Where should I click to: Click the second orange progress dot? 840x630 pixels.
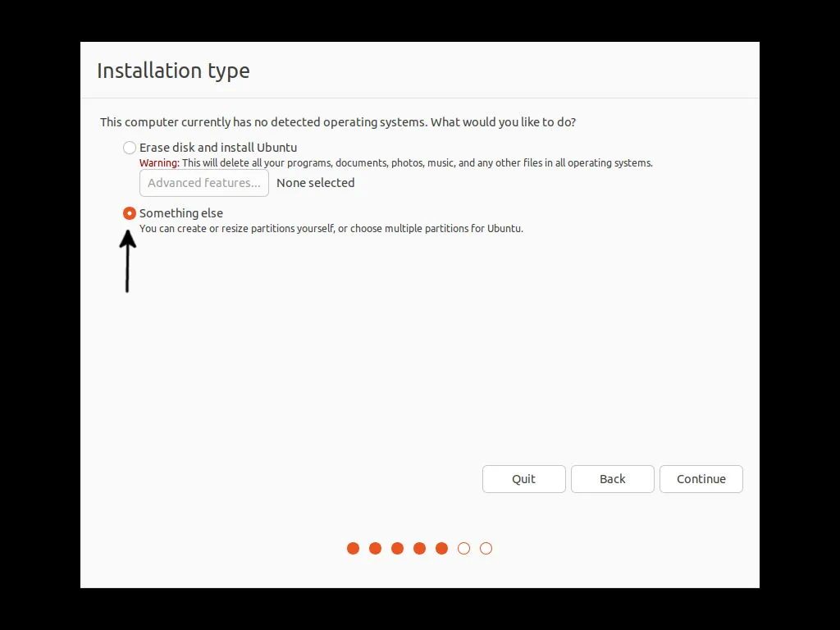(x=375, y=548)
